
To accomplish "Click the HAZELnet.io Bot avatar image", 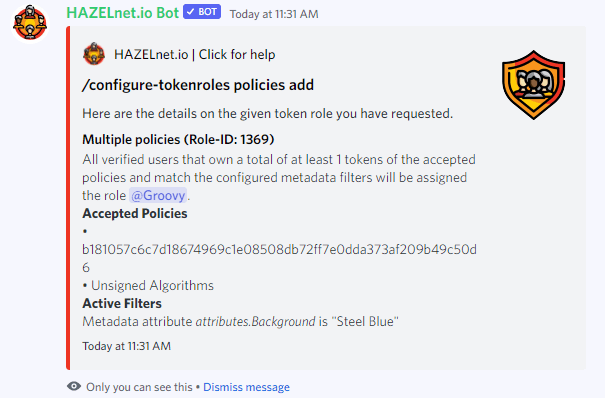I will pyautogui.click(x=30, y=24).
